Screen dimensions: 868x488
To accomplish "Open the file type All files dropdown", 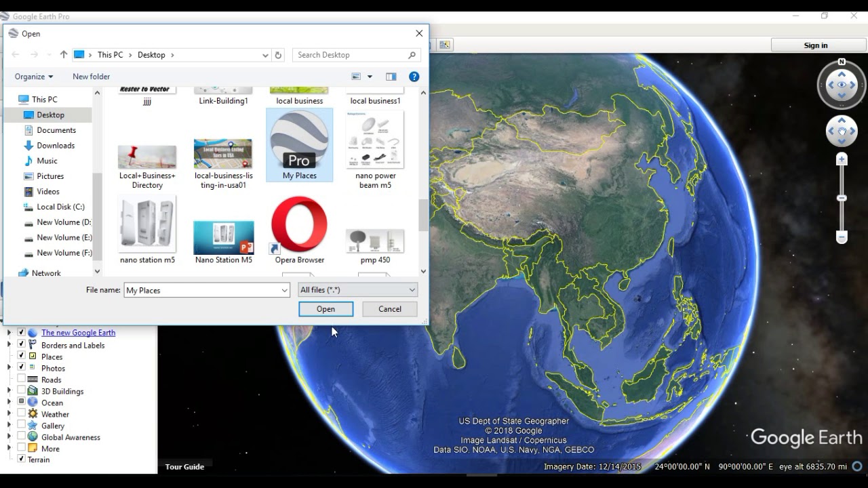I will [x=357, y=290].
